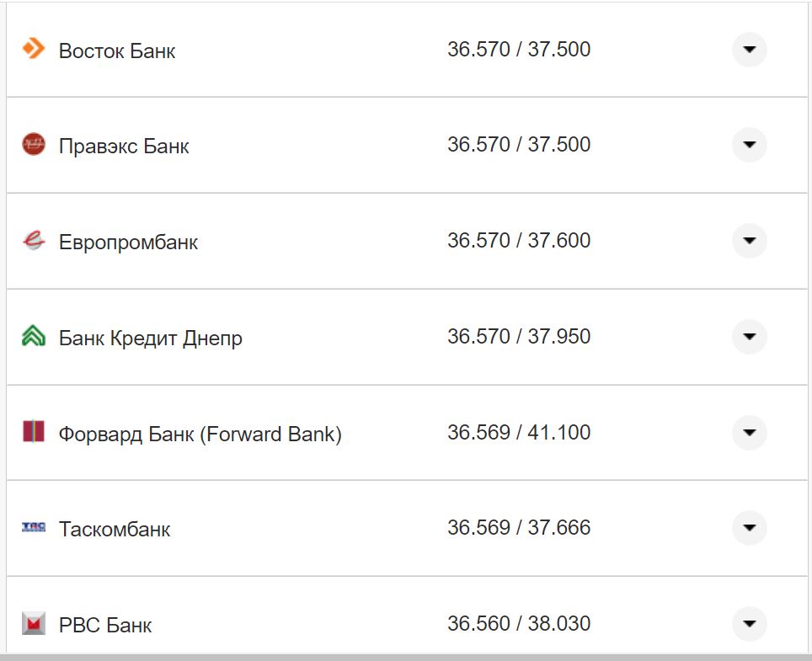812x661 pixels.
Task: Click the 36.569 / 41.100 exchange rate
Action: (x=519, y=433)
